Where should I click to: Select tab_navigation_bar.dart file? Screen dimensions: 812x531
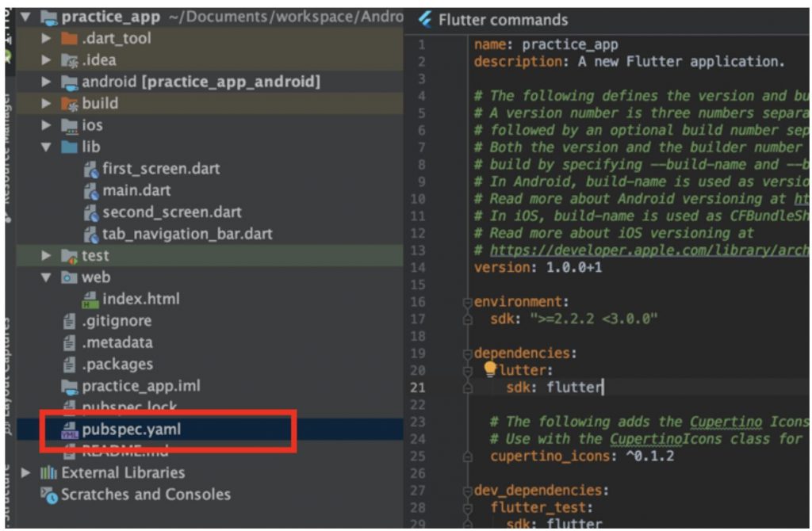tap(187, 234)
